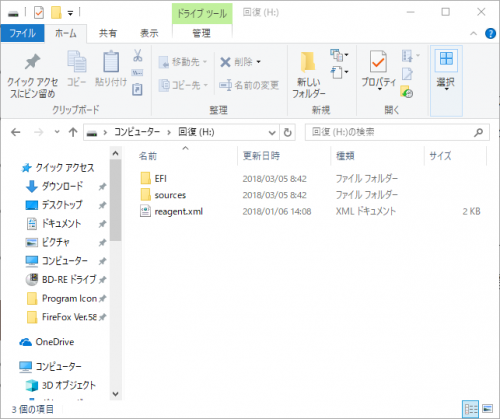
Task: Open the Delete dropdown arrow
Action: [259, 62]
